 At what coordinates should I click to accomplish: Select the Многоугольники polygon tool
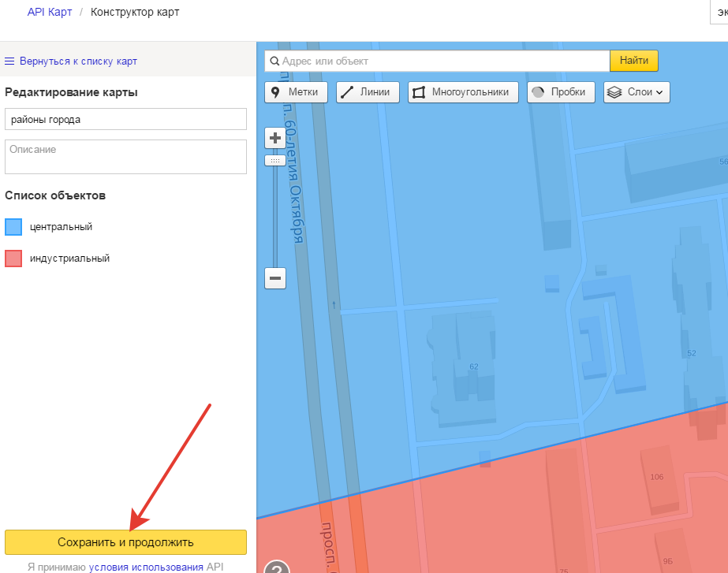tap(463, 92)
